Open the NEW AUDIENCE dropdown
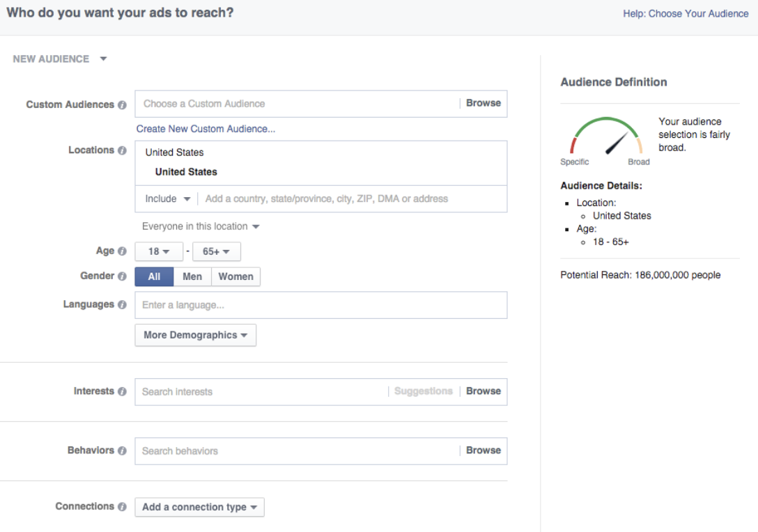Image resolution: width=758 pixels, height=532 pixels. (x=61, y=58)
